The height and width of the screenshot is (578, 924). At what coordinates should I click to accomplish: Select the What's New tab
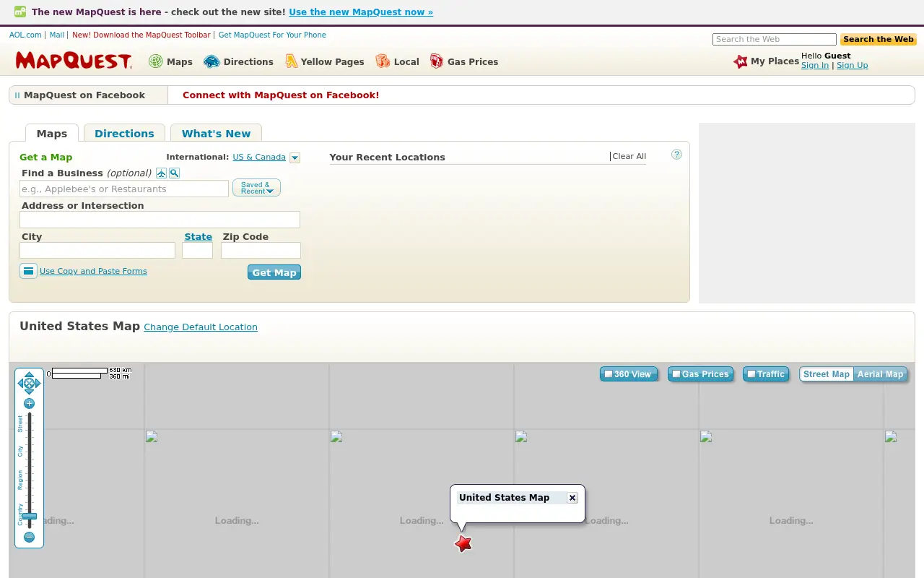(x=216, y=133)
